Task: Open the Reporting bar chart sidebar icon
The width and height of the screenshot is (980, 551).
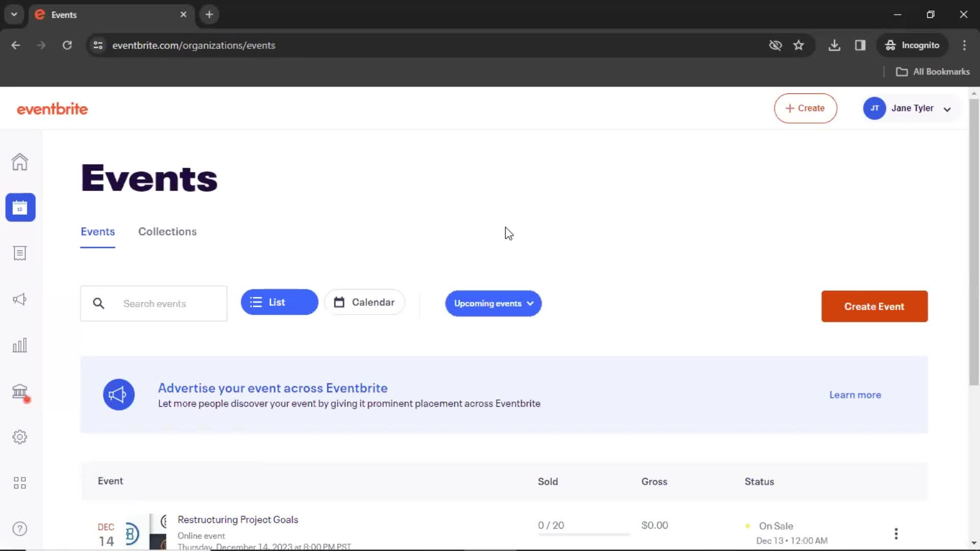Action: [20, 345]
